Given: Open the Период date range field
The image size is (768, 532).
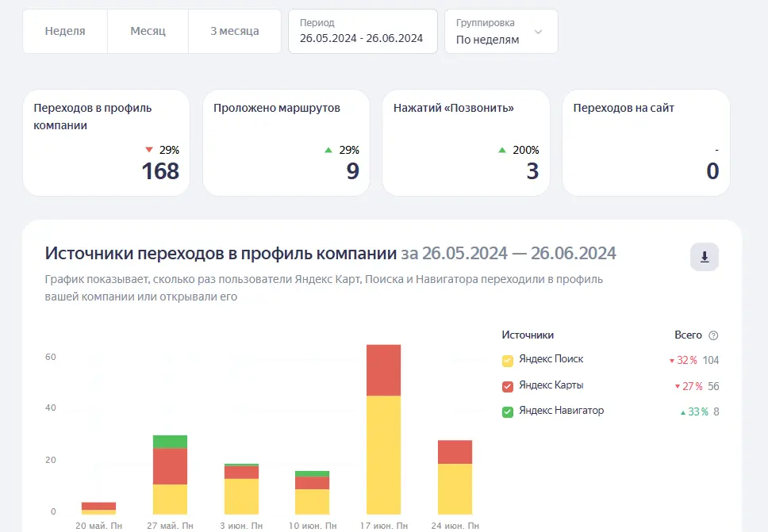Looking at the screenshot, I should 363,32.
